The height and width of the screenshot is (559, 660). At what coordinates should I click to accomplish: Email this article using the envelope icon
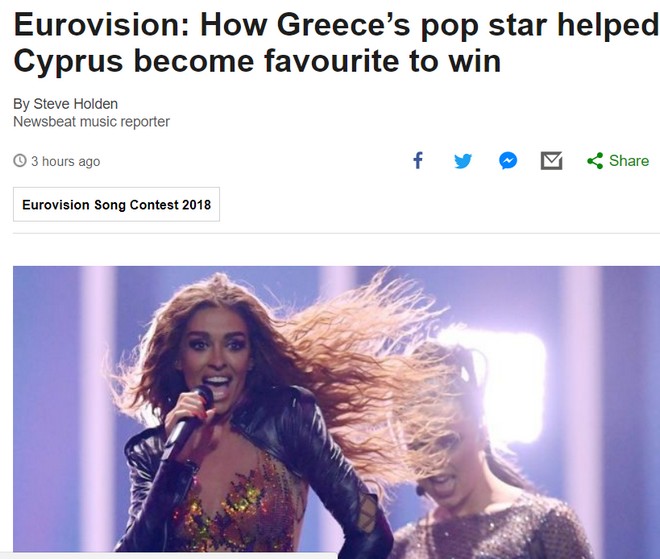coord(551,161)
